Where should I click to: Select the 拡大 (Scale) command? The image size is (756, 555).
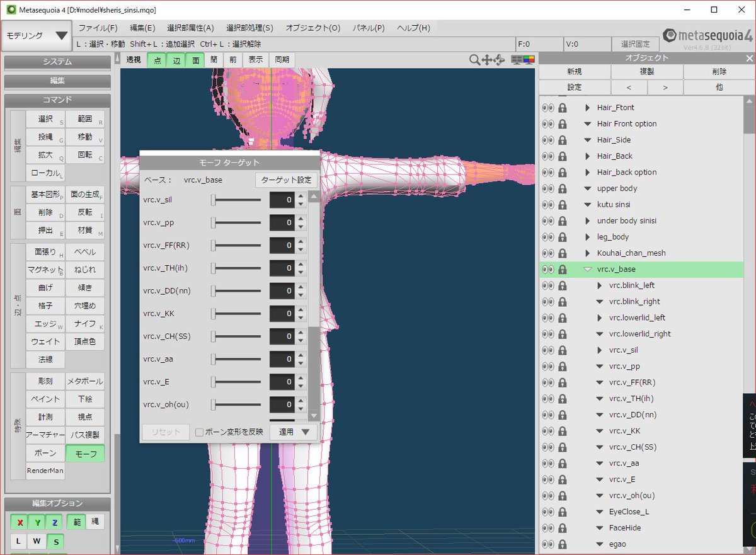45,154
